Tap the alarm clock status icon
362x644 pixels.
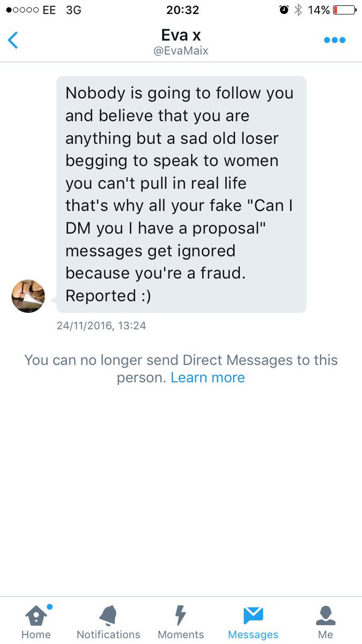point(284,10)
